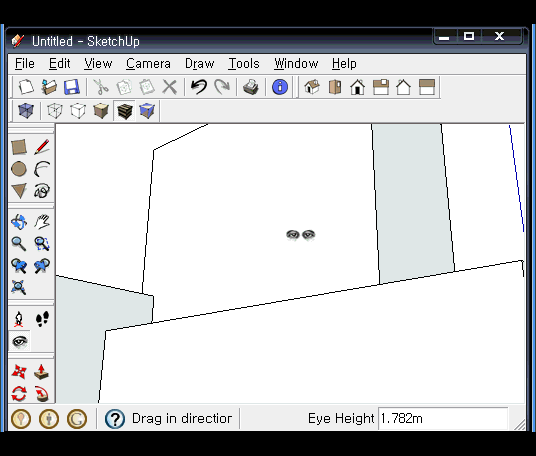Viewport: 536px width, 456px height.
Task: Select the Look Around eye tool
Action: (19, 341)
